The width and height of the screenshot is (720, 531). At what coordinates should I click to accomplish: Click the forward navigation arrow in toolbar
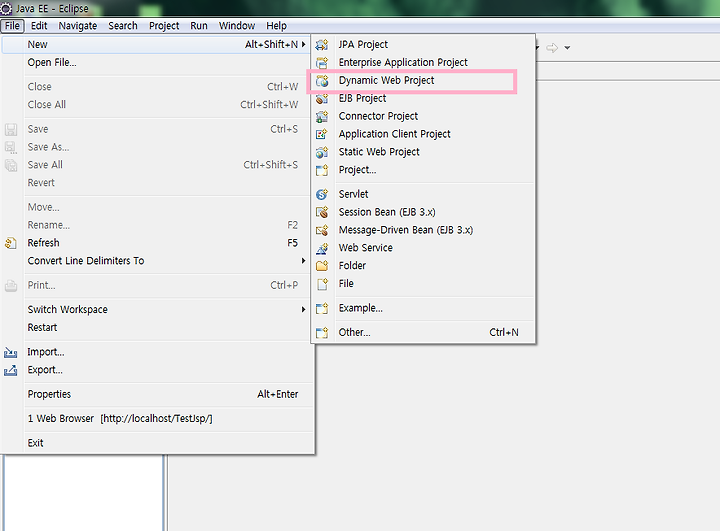[552, 47]
